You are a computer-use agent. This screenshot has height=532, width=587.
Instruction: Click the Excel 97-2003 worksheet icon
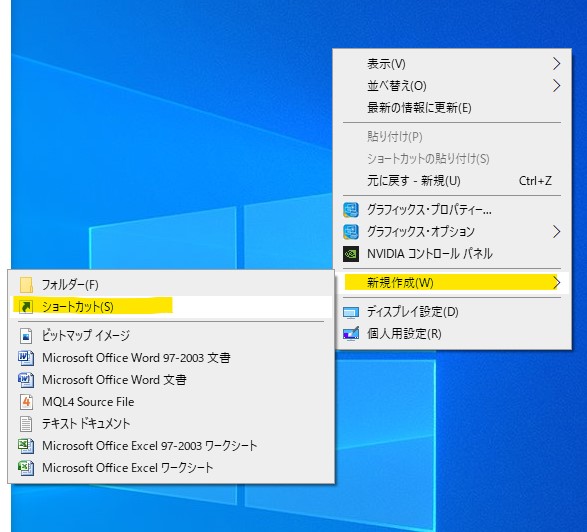pyautogui.click(x=26, y=446)
